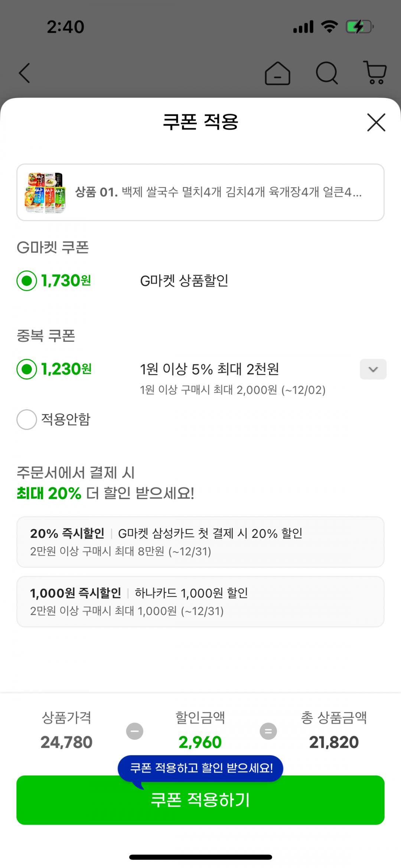Tap the 쌀국수 product thumbnail image

[x=45, y=192]
